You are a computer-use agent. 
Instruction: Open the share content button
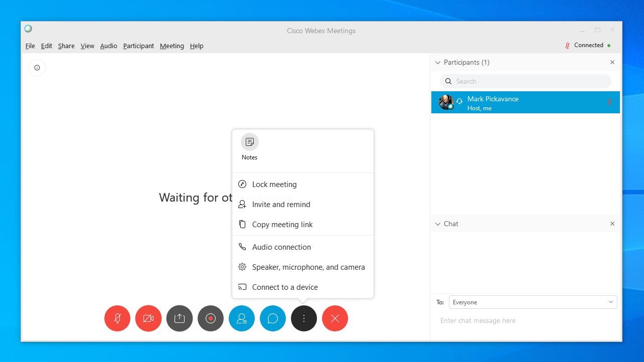180,318
